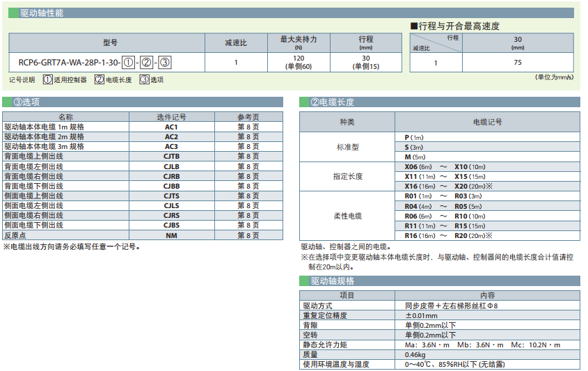Click the ③ icon beside 选项 legend

point(143,80)
